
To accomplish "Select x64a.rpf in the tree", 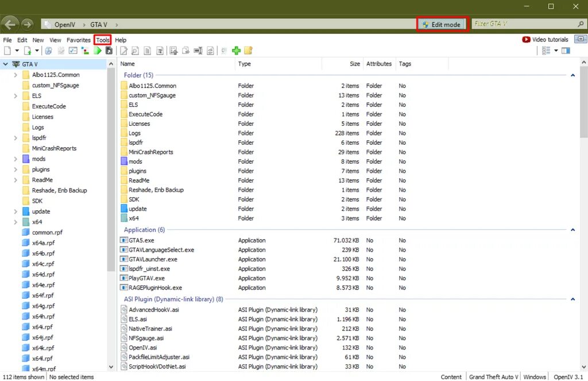I will click(43, 243).
